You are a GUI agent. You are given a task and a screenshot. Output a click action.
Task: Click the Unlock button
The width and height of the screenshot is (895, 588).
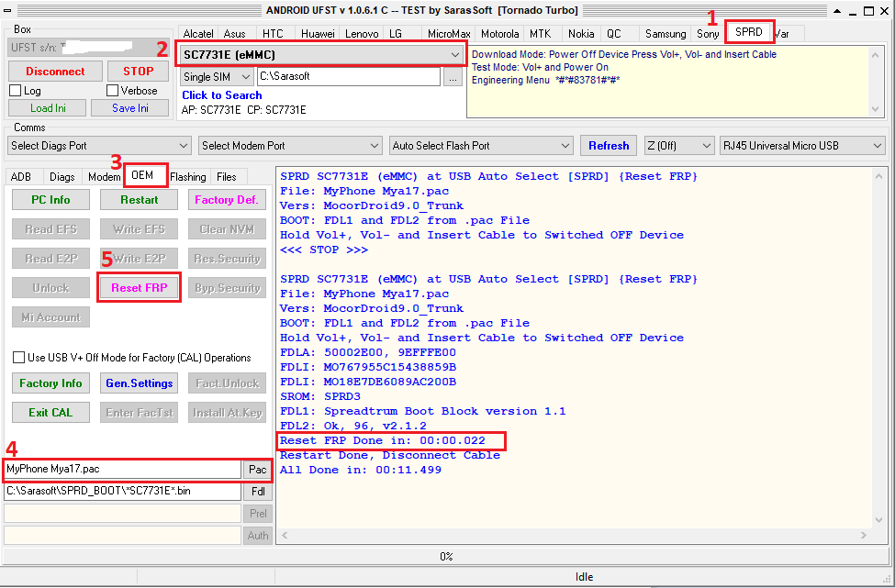click(50, 287)
